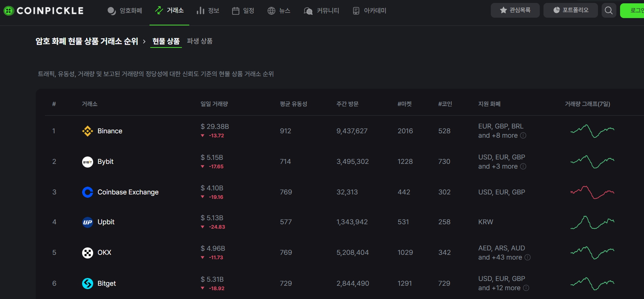Switch to the 파생 상품 tab

pyautogui.click(x=200, y=41)
